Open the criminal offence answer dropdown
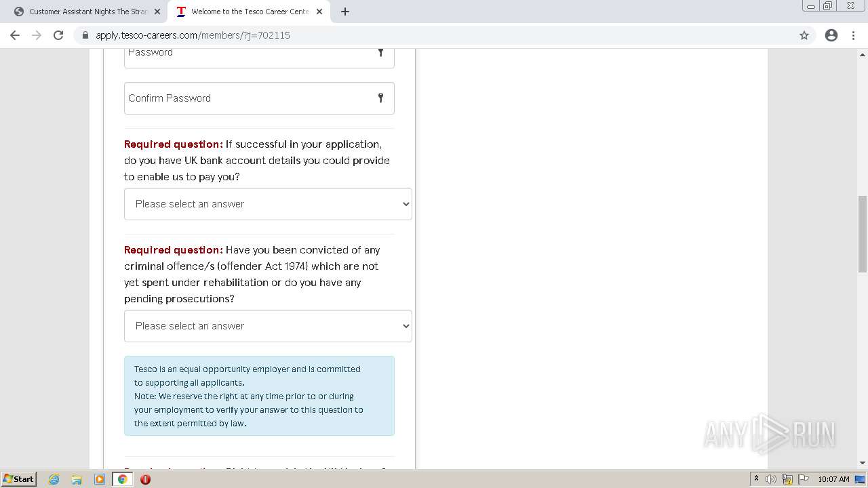Screen dimensions: 868x488 coord(268,326)
